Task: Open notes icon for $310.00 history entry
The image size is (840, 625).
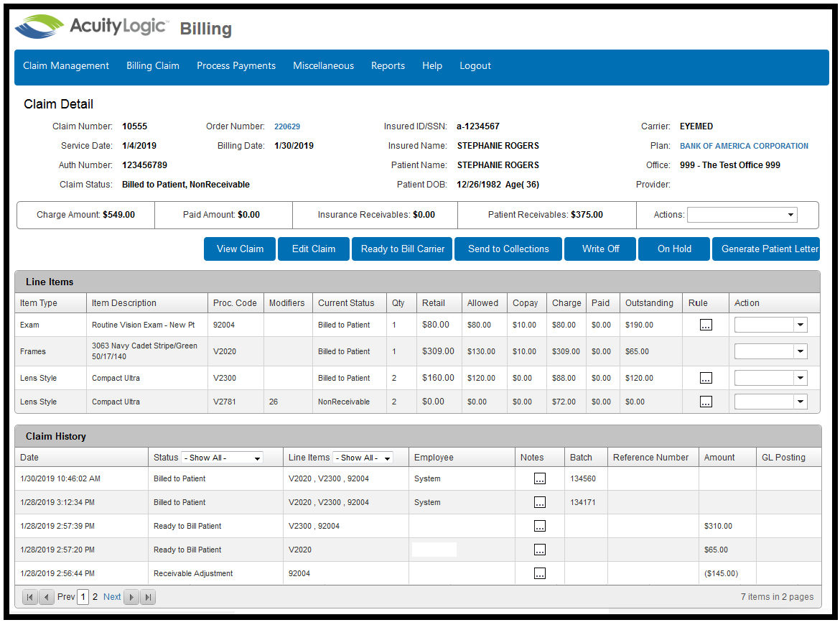Action: pyautogui.click(x=539, y=526)
